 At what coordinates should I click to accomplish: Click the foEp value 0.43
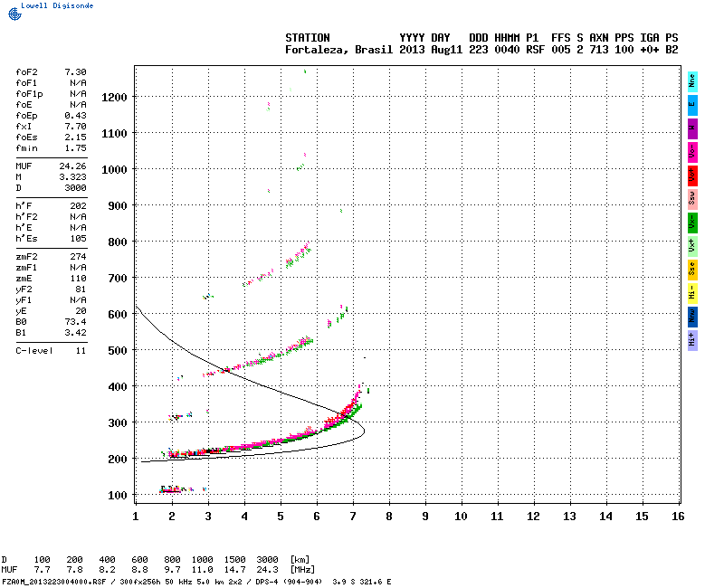pos(75,116)
